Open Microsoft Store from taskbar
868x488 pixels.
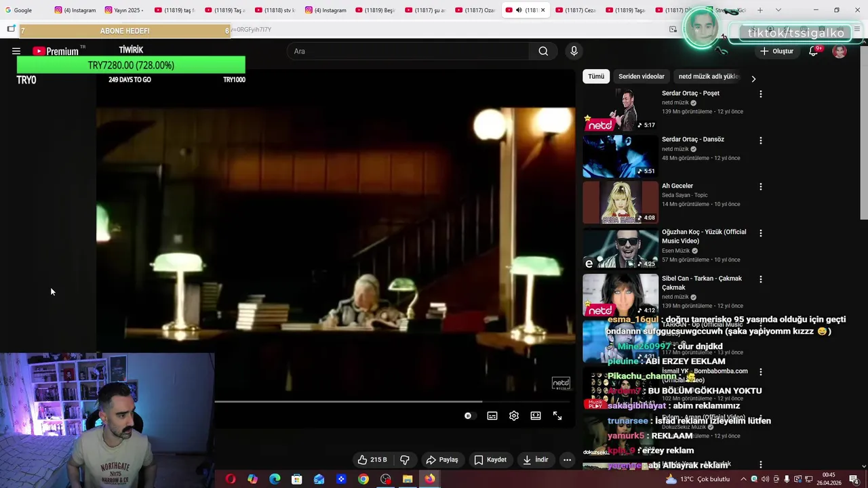[296, 479]
